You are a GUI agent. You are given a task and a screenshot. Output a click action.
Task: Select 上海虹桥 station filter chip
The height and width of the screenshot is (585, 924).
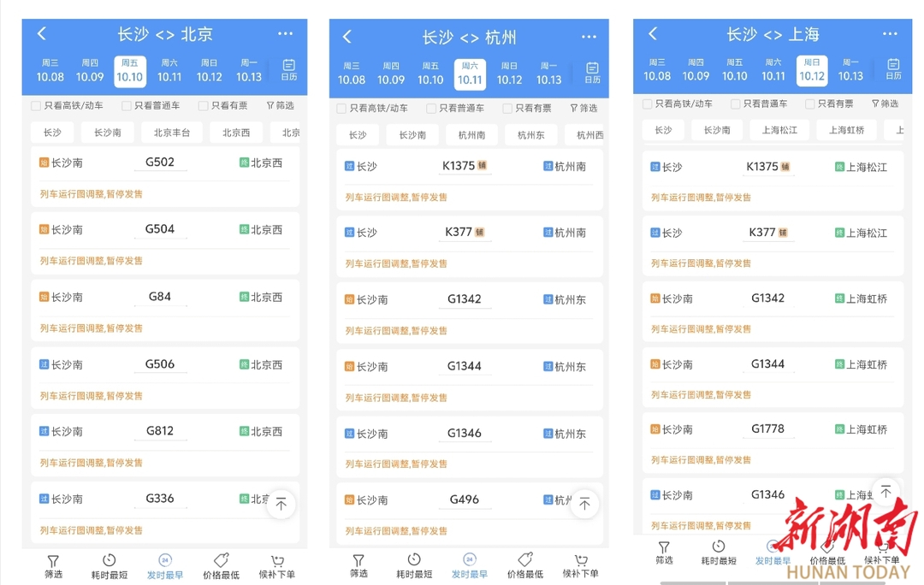click(x=845, y=130)
